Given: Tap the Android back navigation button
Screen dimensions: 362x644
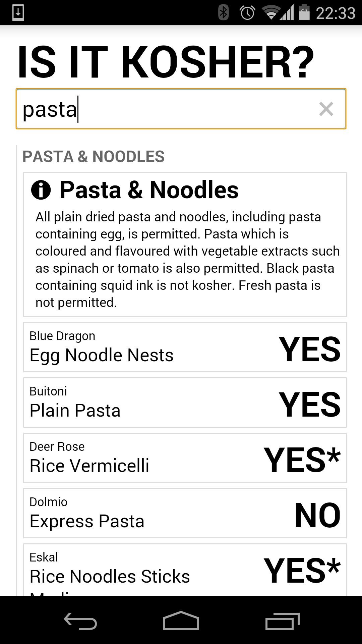Looking at the screenshot, I should 80,621.
